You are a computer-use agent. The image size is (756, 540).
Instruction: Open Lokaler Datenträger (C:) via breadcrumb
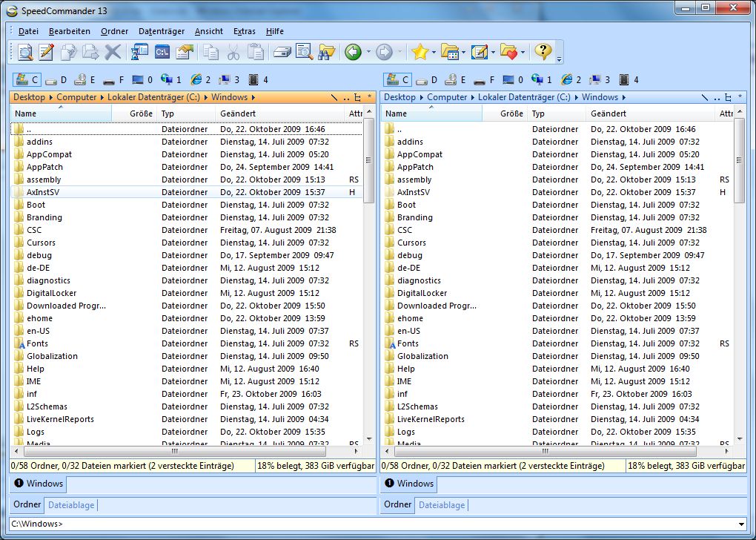coord(153,97)
